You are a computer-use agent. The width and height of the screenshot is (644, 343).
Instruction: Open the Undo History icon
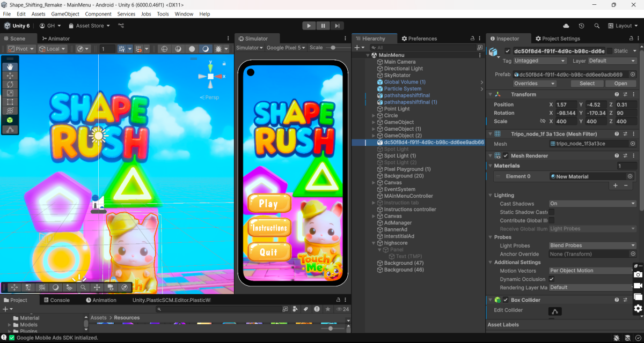click(x=581, y=26)
